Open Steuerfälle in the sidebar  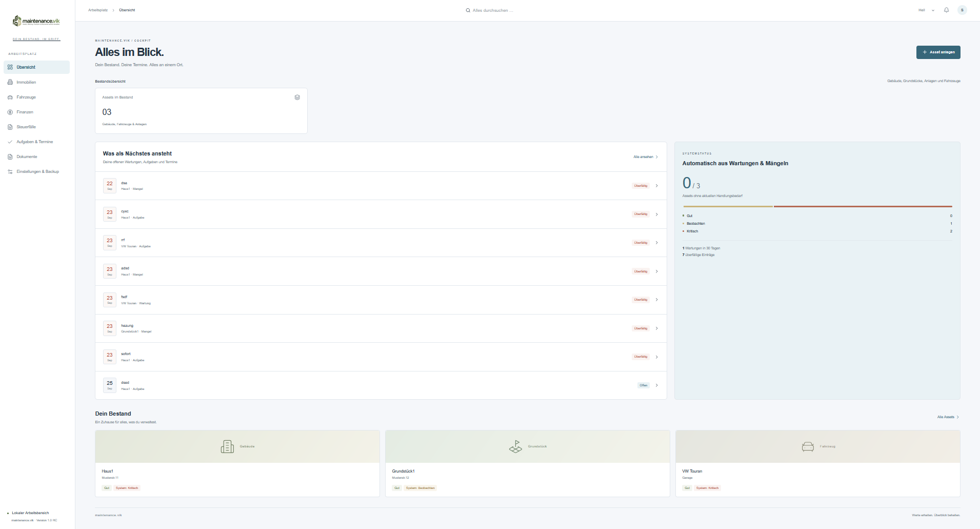[36, 127]
